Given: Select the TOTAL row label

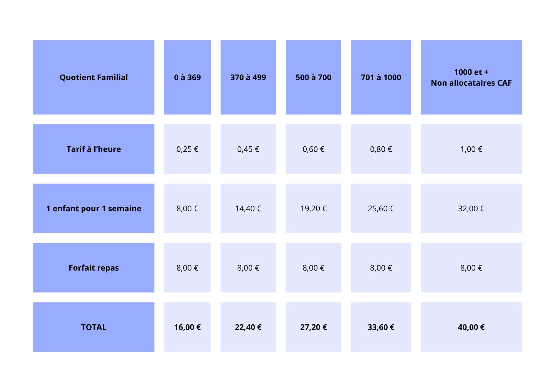Looking at the screenshot, I should (94, 327).
